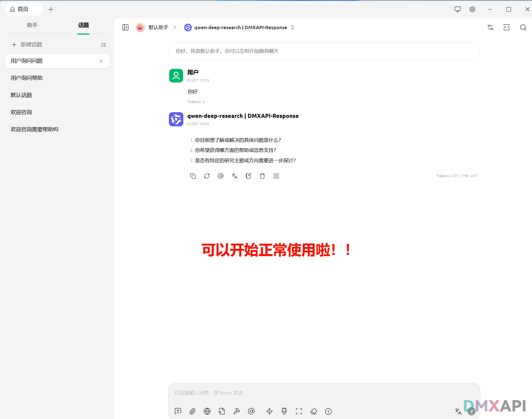The image size is (532, 419).
Task: Open chat settings sliders icon
Action: coord(490,27)
